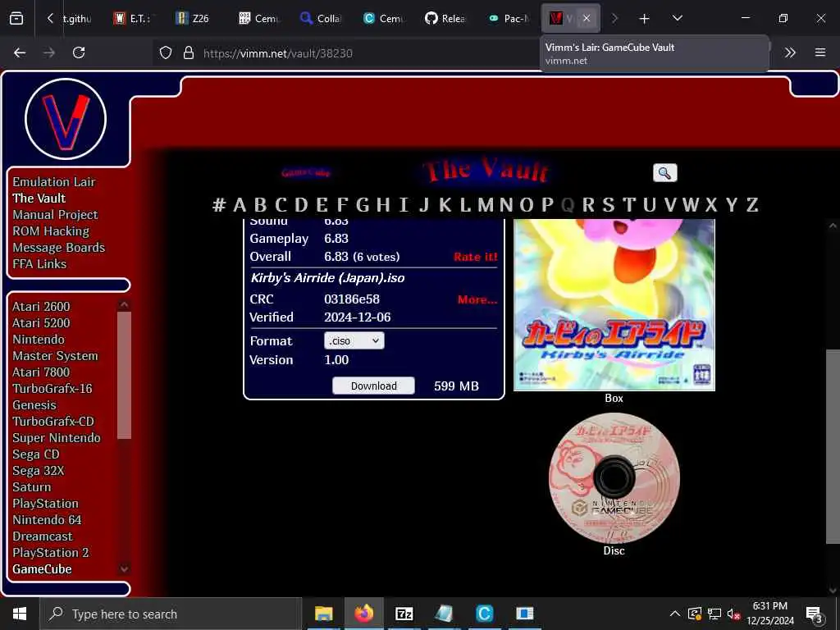Screen dimensions: 840x630
Task: Open the Windows Start menu
Action: pos(20,614)
